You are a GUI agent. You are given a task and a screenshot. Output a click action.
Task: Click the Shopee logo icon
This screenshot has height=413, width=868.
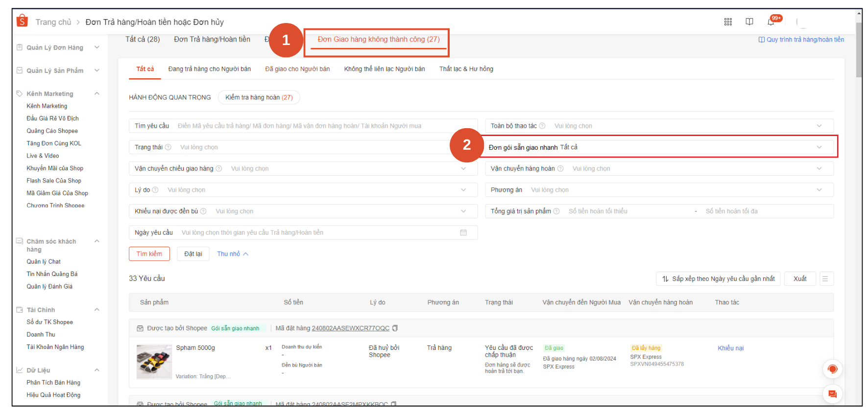(x=22, y=21)
